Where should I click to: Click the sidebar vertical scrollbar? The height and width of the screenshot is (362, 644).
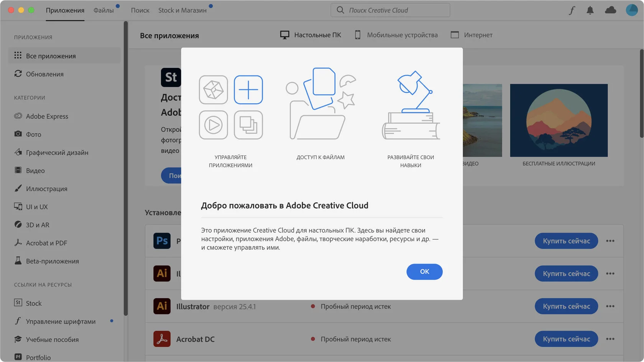(126, 169)
